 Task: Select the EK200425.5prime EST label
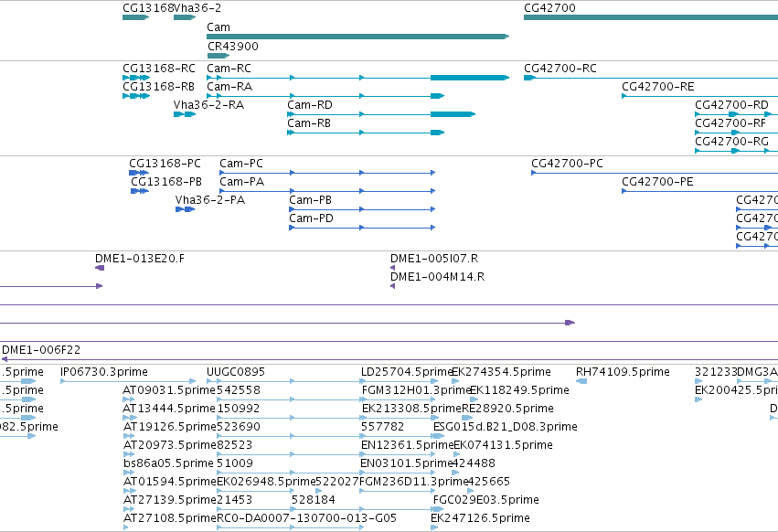click(736, 390)
